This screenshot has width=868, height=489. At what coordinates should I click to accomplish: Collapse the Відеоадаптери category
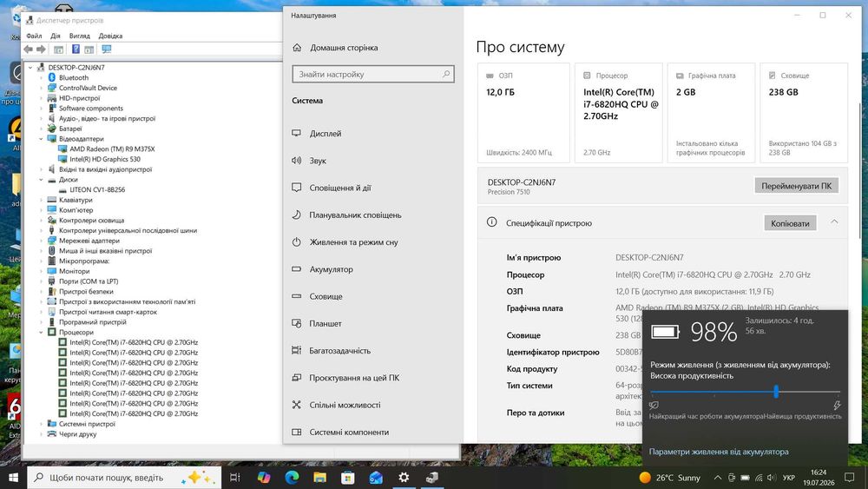tap(41, 139)
